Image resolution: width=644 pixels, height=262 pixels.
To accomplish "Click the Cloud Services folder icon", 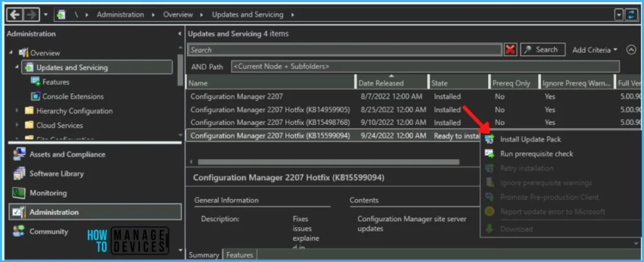I will tap(29, 125).
